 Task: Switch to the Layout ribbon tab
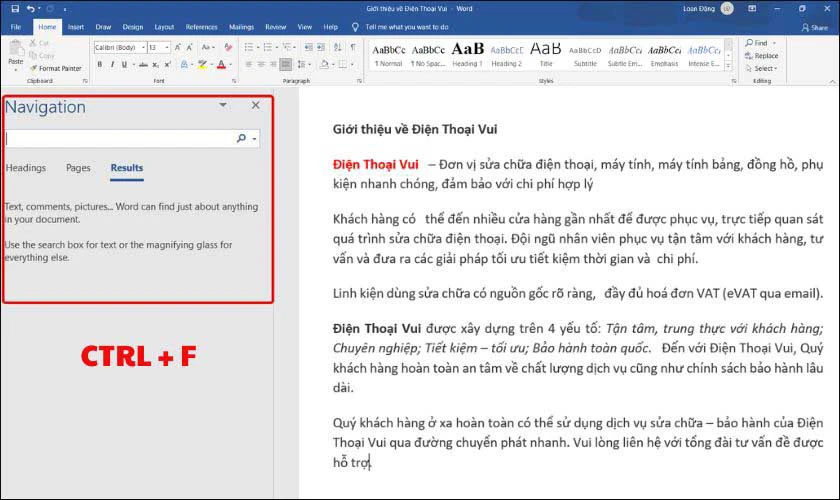[x=164, y=27]
